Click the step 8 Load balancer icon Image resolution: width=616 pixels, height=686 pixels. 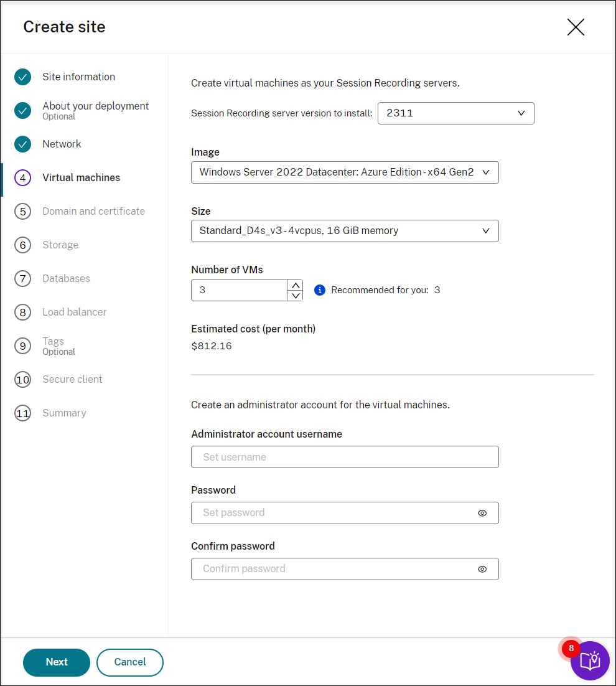tap(22, 312)
